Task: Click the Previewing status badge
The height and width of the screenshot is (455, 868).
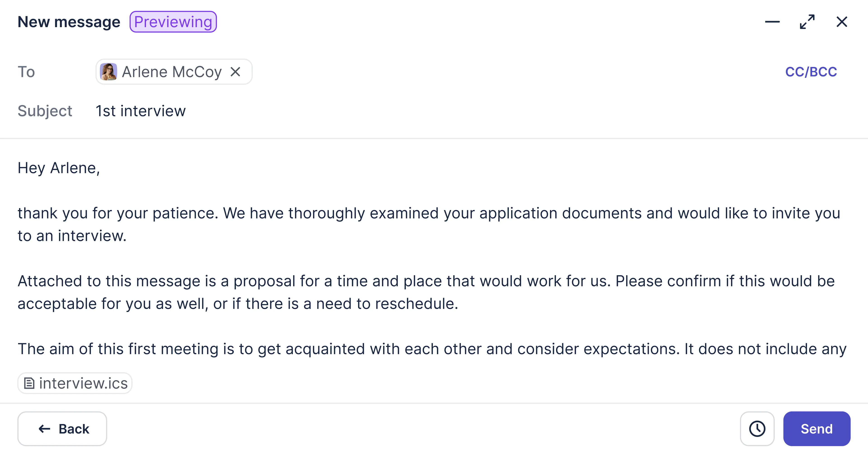Action: point(173,22)
